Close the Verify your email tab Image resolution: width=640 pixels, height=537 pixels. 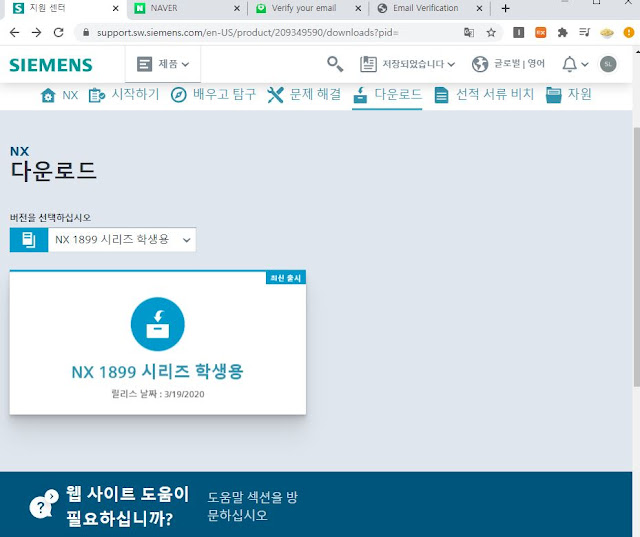click(358, 8)
